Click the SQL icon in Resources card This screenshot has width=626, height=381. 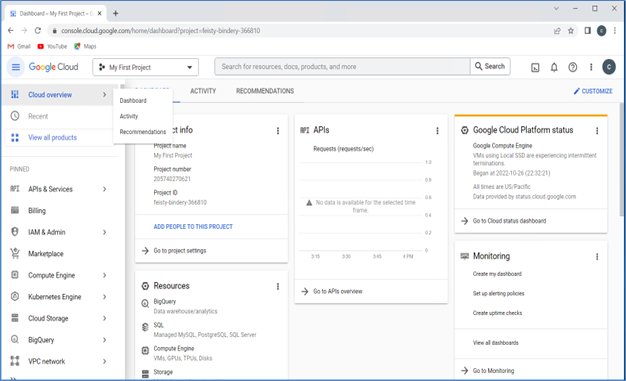[x=145, y=327]
